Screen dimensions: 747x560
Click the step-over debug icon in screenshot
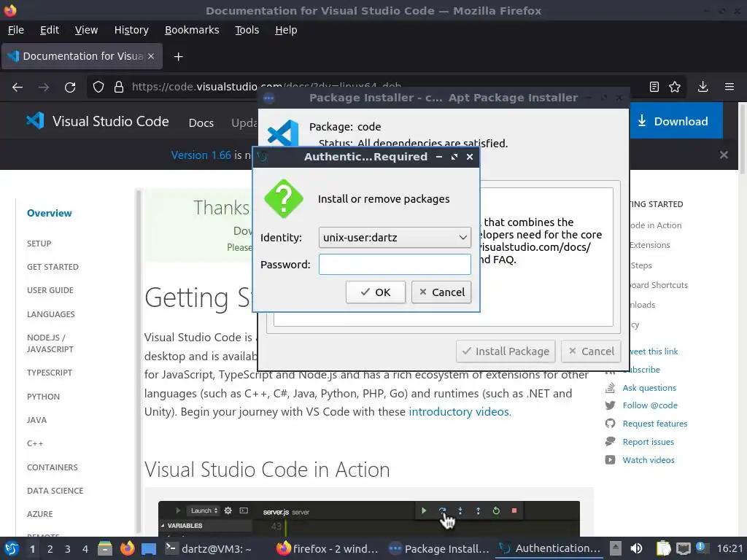tap(442, 510)
